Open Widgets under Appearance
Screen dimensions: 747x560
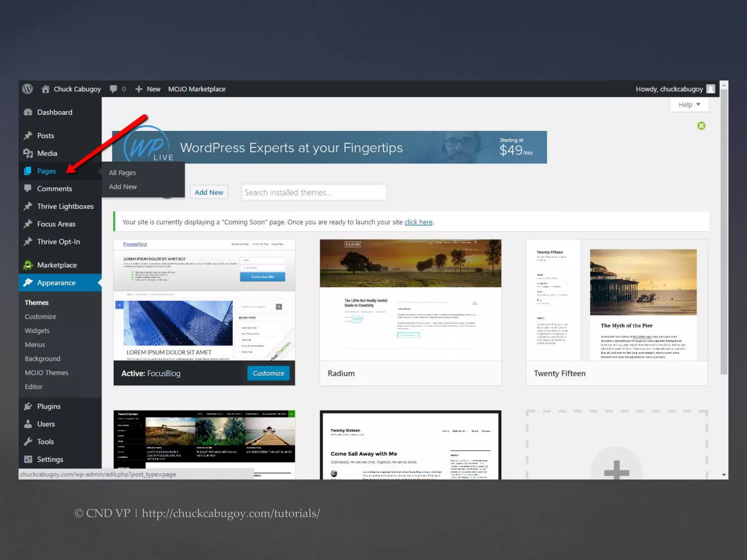tap(37, 331)
